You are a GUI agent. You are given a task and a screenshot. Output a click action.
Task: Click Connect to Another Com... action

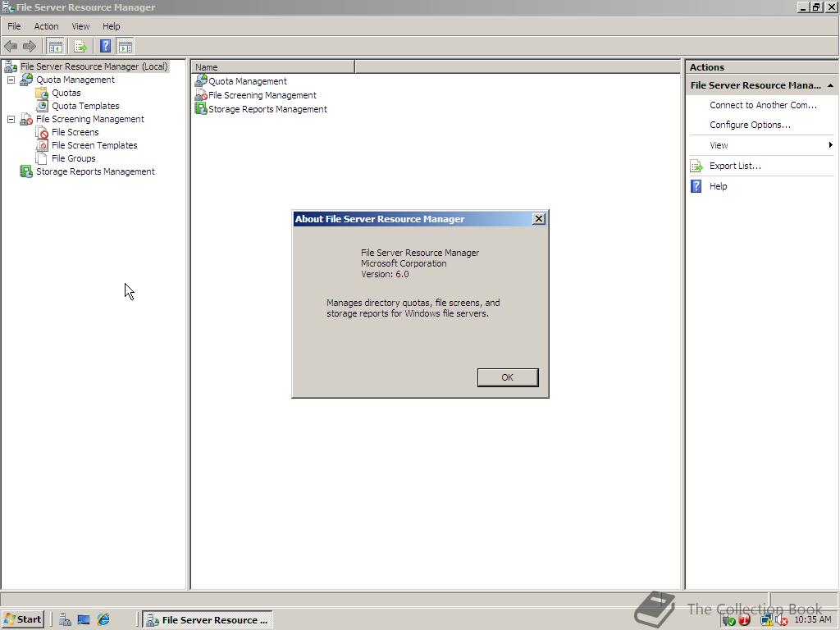[763, 106]
